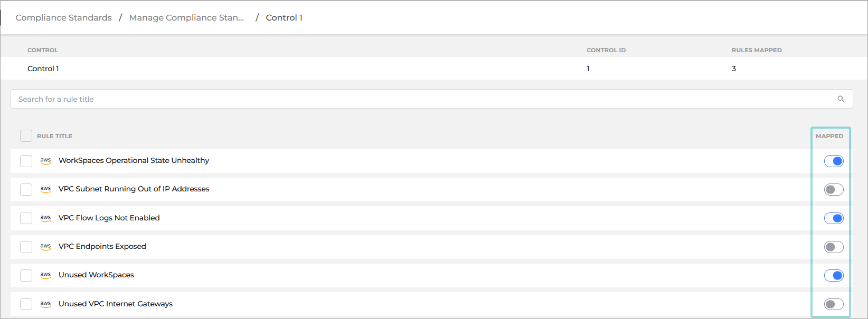The image size is (868, 319).
Task: Enable mapping for VPC Subnet Running Out of IP Addresses
Action: pyautogui.click(x=834, y=189)
